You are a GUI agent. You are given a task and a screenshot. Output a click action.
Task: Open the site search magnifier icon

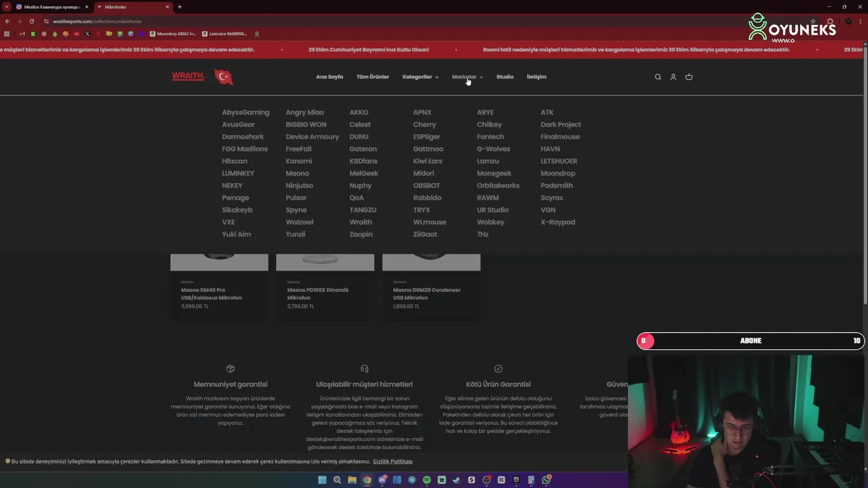pos(658,77)
